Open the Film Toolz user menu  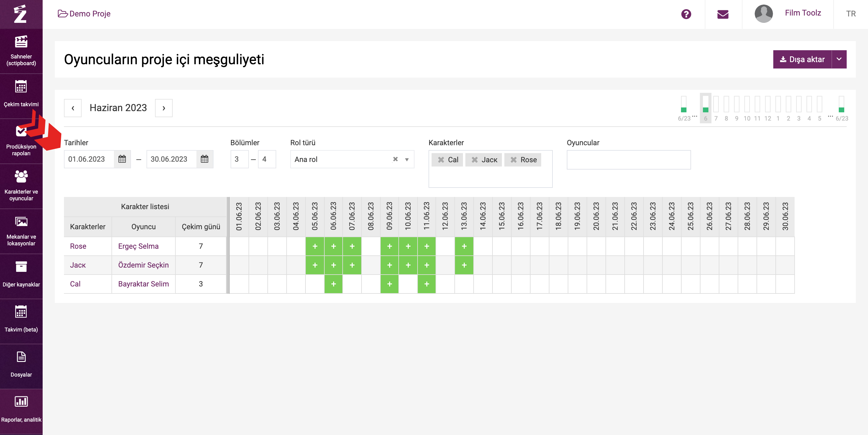(x=803, y=13)
